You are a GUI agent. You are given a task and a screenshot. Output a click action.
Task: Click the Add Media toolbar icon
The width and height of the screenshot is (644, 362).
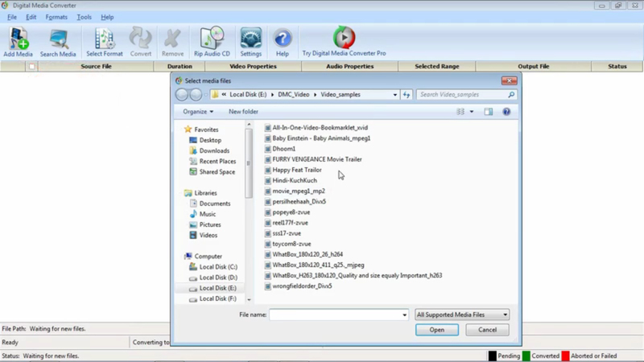click(18, 42)
